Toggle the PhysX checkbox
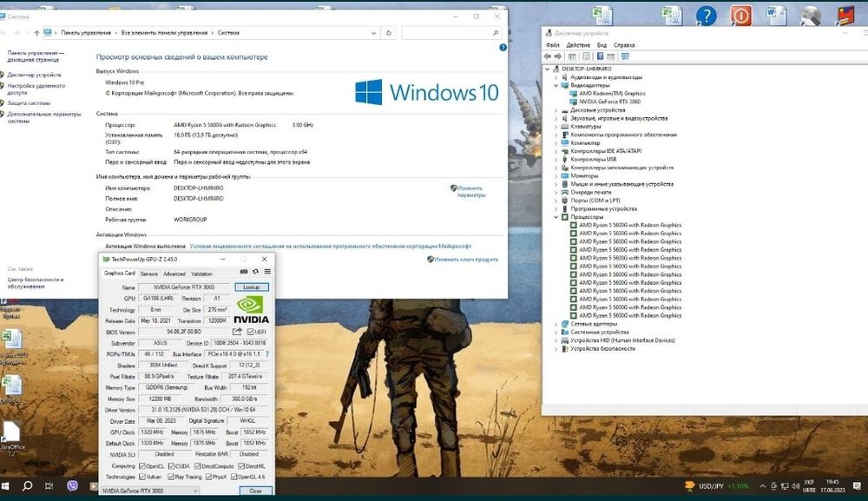This screenshot has width=868, height=501. click(x=208, y=477)
